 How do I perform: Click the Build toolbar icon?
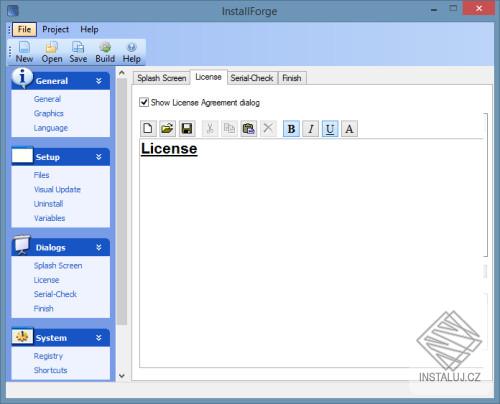[105, 52]
